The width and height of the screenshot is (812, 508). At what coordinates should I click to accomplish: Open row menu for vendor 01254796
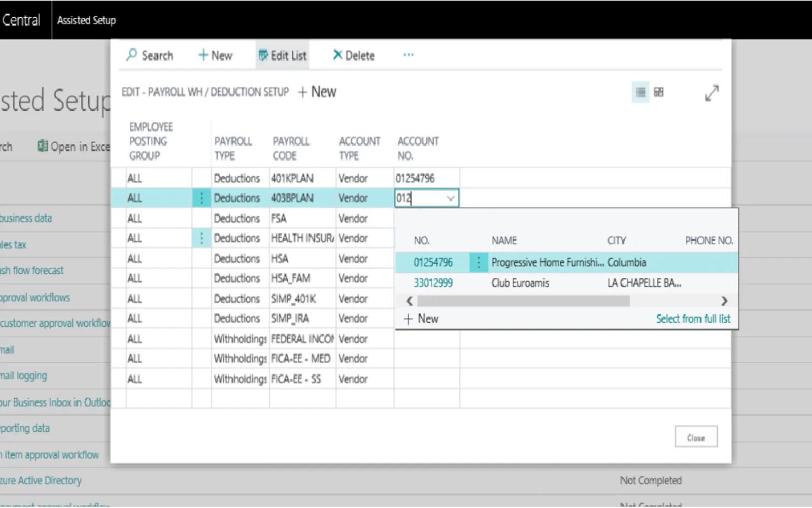[478, 262]
